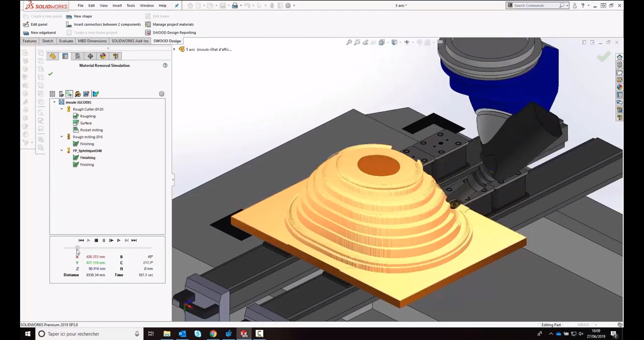This screenshot has width=644, height=340.
Task: Select the Pocket milling operation
Action: [x=91, y=130]
